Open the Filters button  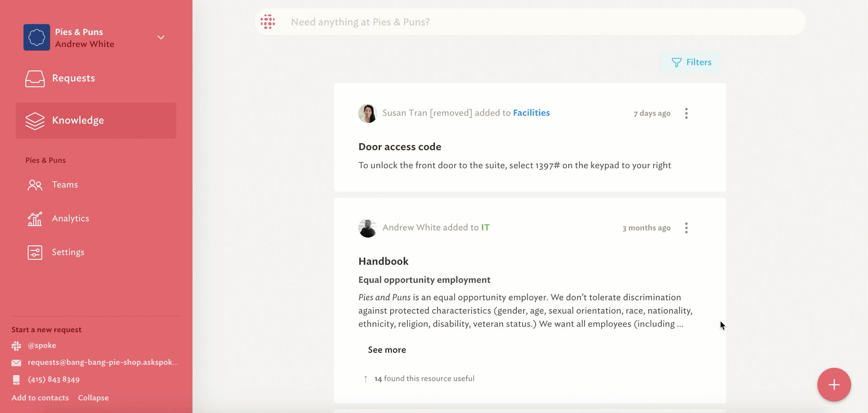(x=691, y=62)
